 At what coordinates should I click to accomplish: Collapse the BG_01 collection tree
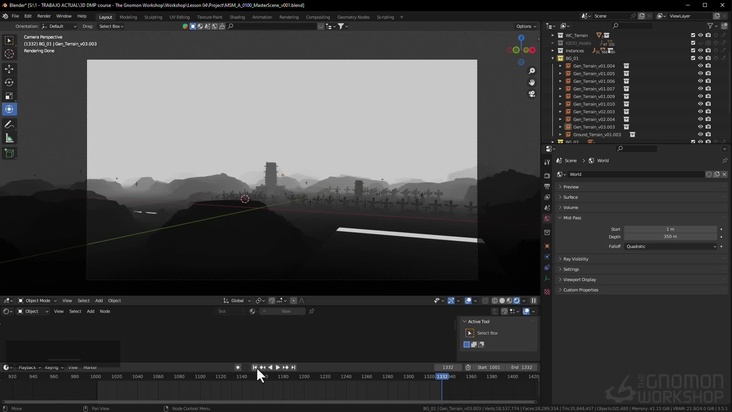pos(553,58)
